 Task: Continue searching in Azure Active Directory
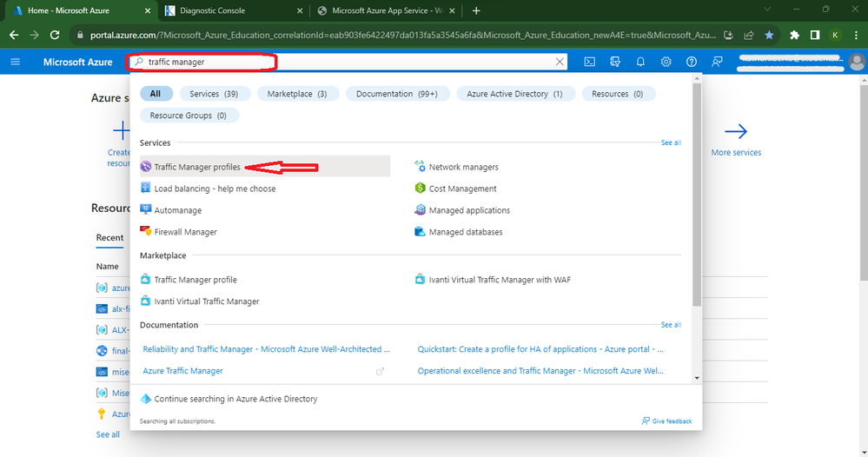point(235,398)
